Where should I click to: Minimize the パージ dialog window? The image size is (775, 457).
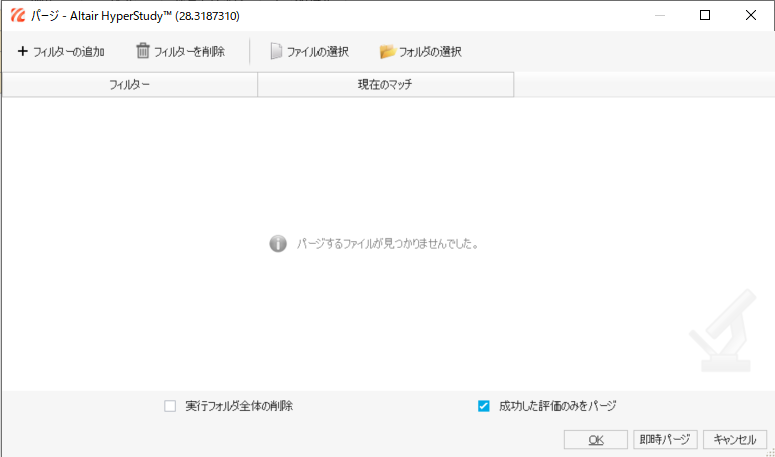pos(658,16)
